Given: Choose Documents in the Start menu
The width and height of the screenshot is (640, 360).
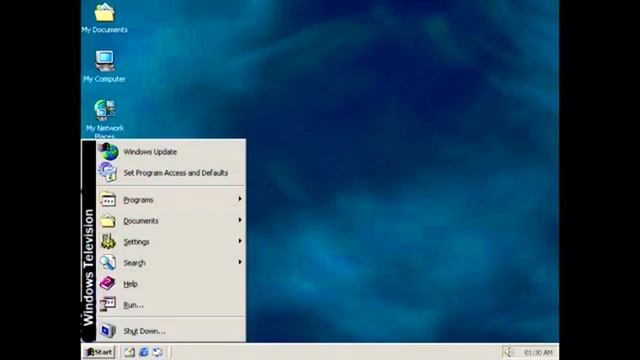Looking at the screenshot, I should (x=171, y=221).
